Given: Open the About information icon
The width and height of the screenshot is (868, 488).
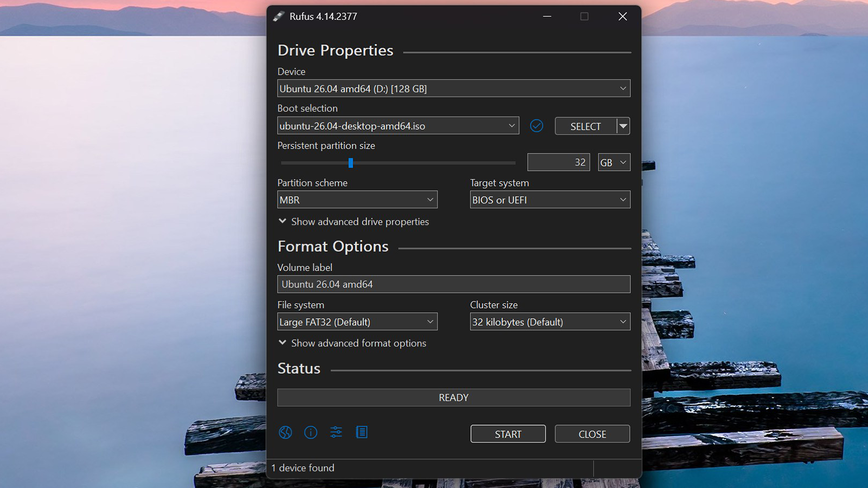Looking at the screenshot, I should (311, 432).
